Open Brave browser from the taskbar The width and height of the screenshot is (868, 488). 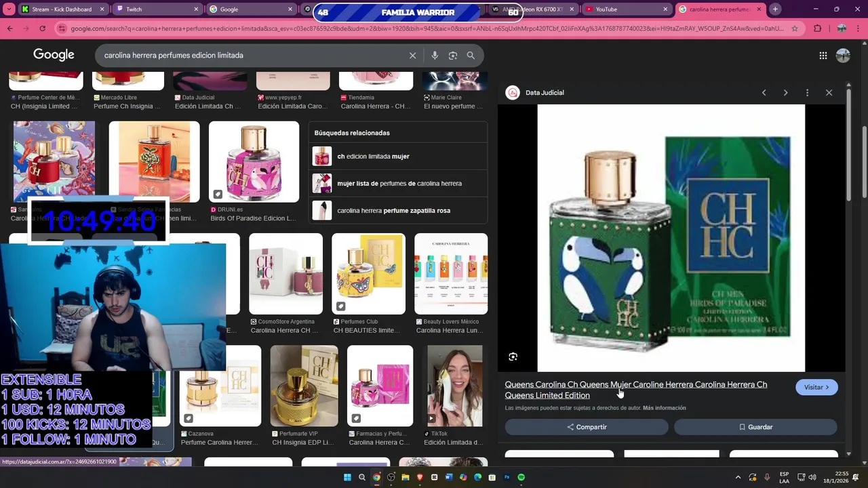tap(420, 477)
